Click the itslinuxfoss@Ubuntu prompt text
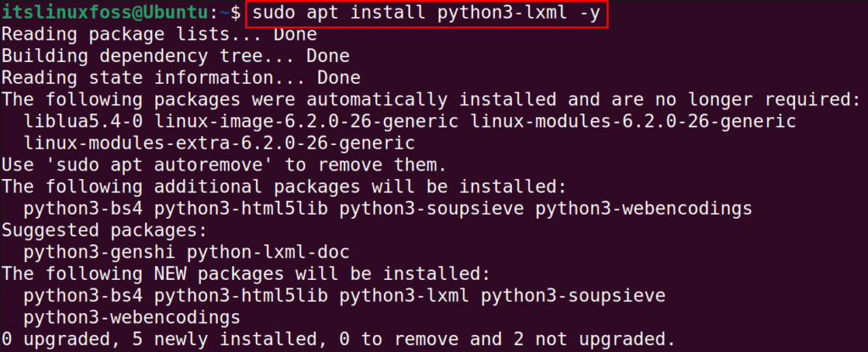Viewport: 868px width, 352px height. (106, 14)
